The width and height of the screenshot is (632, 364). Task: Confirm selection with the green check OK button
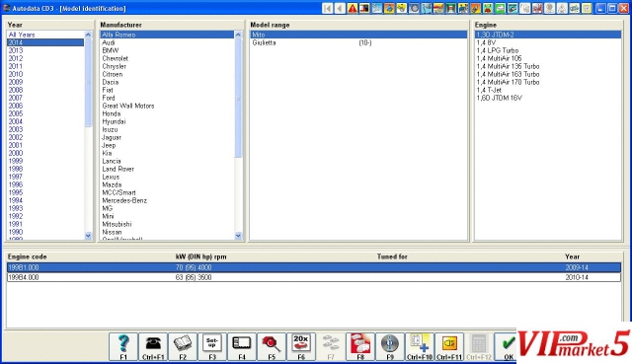coord(507,346)
